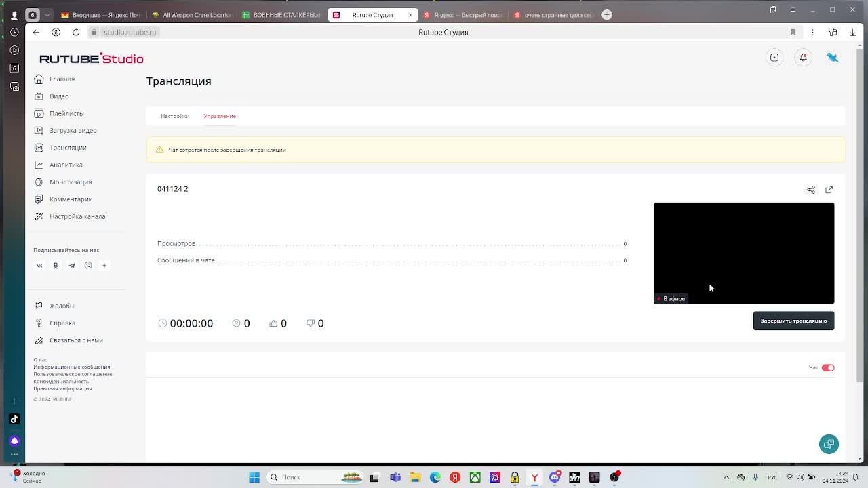The height and width of the screenshot is (488, 868).
Task: Open stream in new window icon
Action: 829,190
